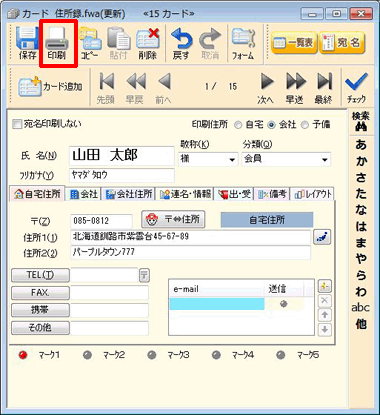
Task: Open the レイアウト tab
Action: tap(313, 194)
